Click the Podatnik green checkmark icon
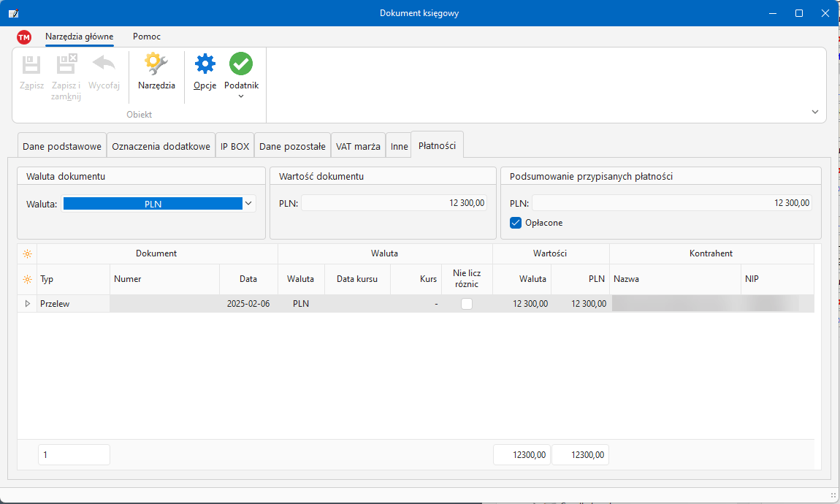 pos(241,65)
